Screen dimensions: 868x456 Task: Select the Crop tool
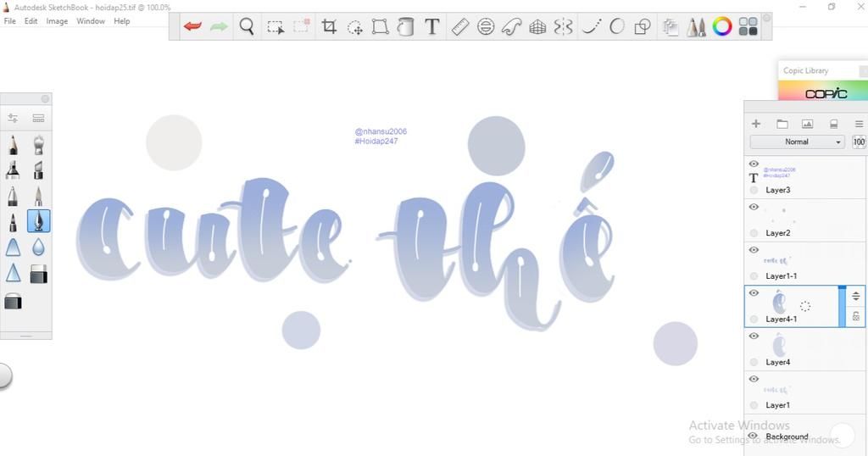pyautogui.click(x=329, y=26)
